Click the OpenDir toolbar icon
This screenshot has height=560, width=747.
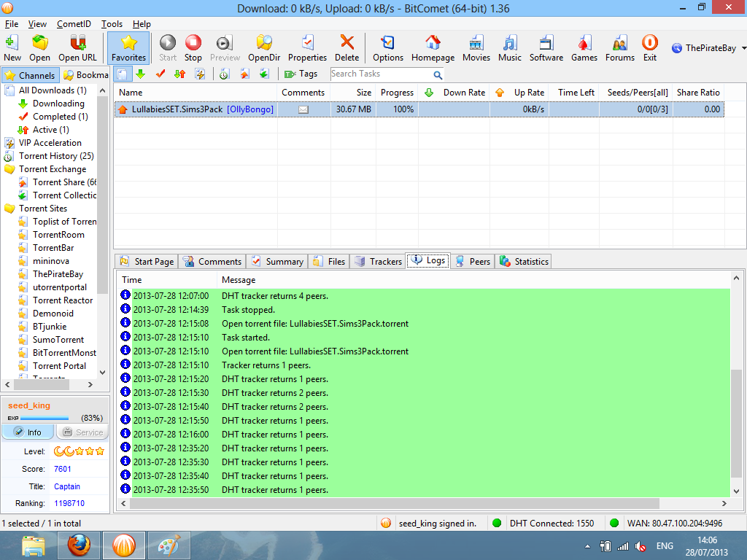click(263, 46)
